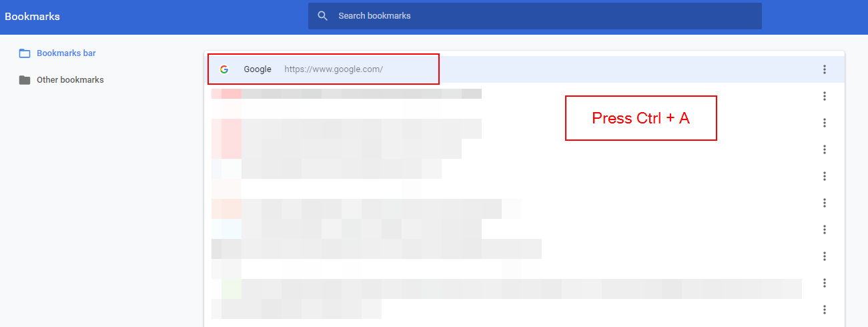The width and height of the screenshot is (868, 327).
Task: Click the Bookmarks bar folder icon
Action: (25, 53)
